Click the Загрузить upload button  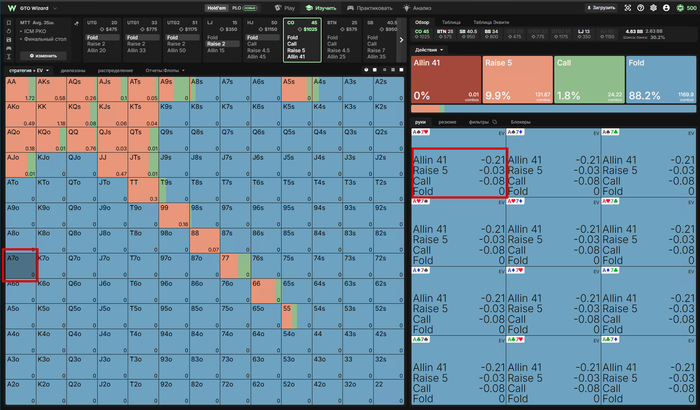tap(601, 8)
